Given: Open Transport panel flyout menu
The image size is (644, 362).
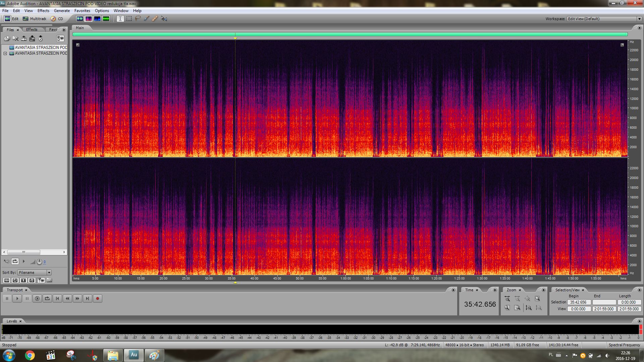Looking at the screenshot, I should pyautogui.click(x=453, y=290).
